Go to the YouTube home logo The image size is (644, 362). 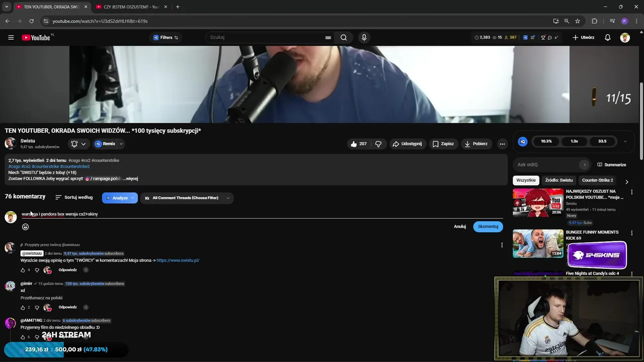(x=37, y=37)
